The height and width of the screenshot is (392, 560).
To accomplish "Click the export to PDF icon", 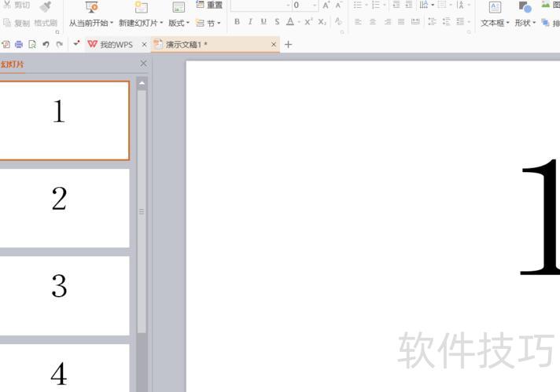I will (x=6, y=44).
